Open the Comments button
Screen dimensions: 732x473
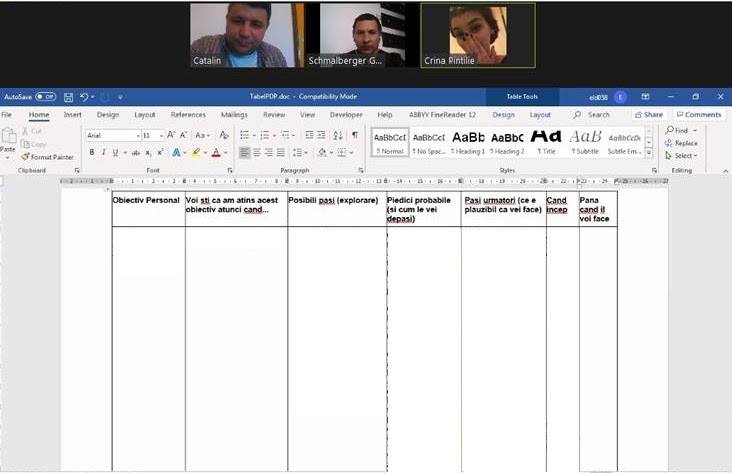699,115
